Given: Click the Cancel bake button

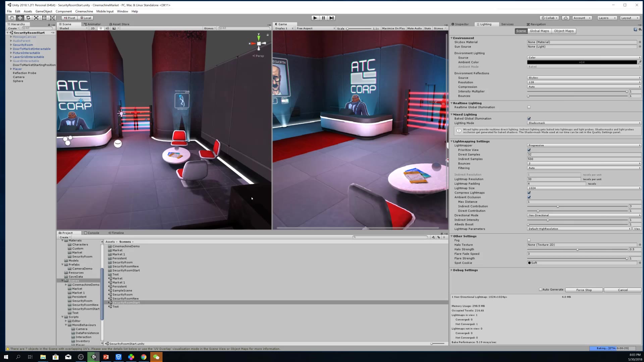Looking at the screenshot, I should pos(623,290).
